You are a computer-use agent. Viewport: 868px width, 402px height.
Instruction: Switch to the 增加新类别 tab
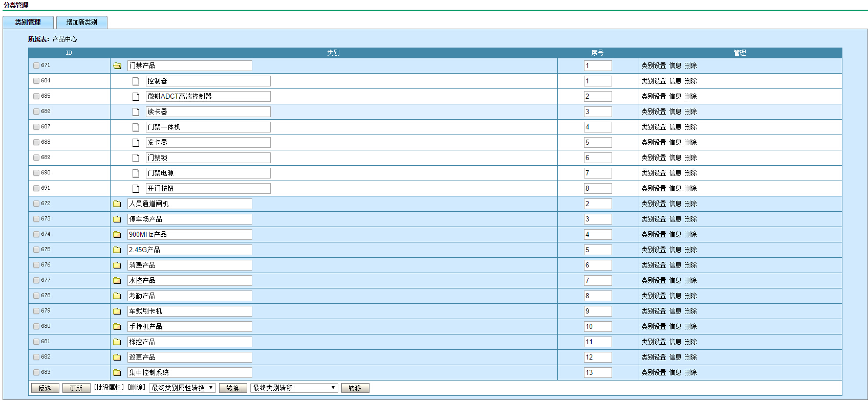81,23
